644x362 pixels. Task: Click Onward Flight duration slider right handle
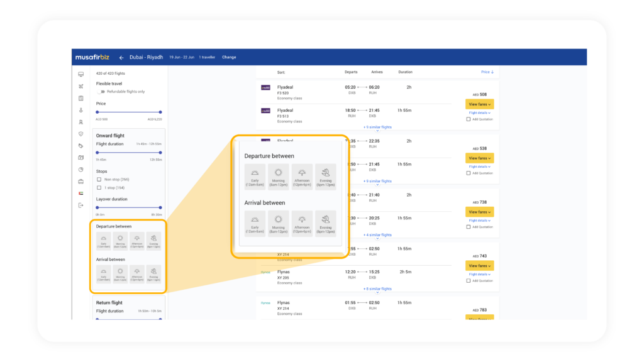click(160, 153)
